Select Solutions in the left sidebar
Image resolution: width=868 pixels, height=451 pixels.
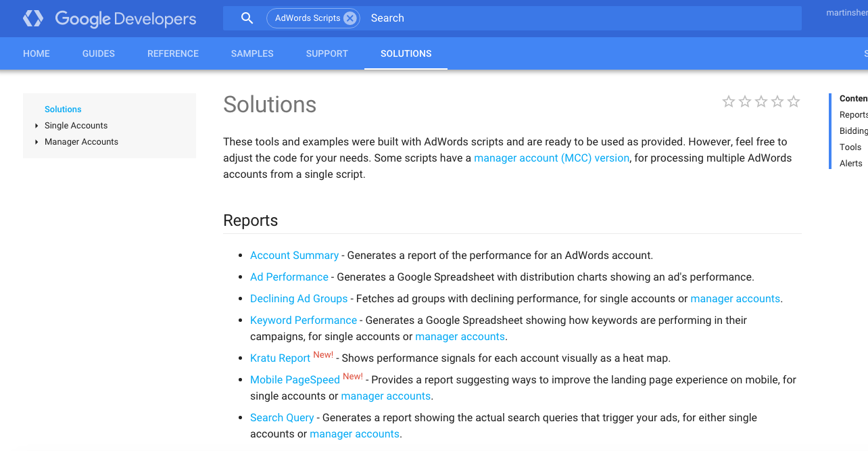click(63, 109)
